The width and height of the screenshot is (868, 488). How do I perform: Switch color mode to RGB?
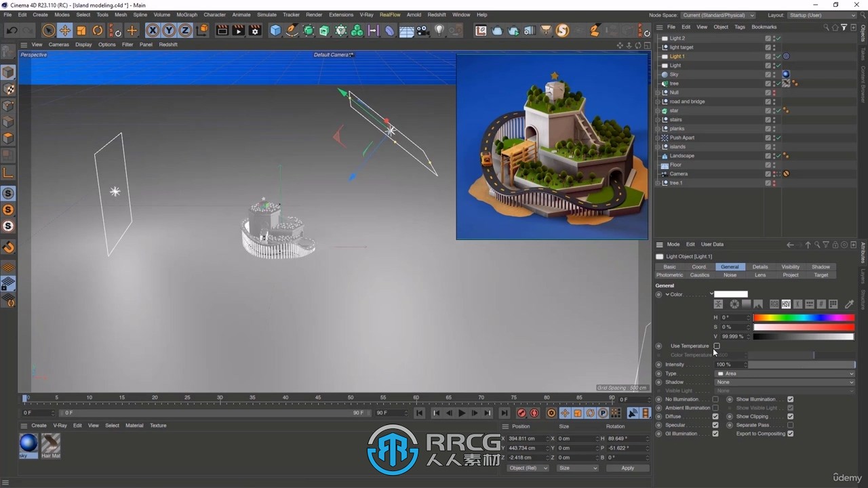tap(774, 304)
